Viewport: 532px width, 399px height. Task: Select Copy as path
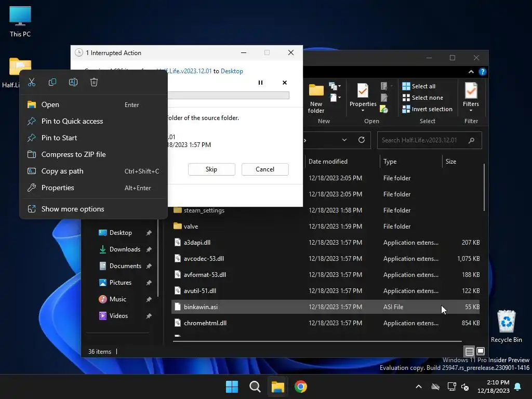(94, 171)
